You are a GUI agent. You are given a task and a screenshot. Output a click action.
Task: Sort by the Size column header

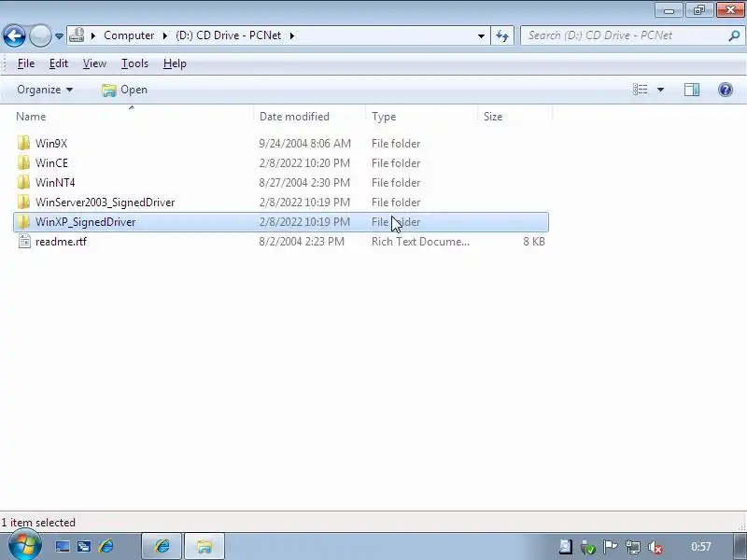pos(493,117)
